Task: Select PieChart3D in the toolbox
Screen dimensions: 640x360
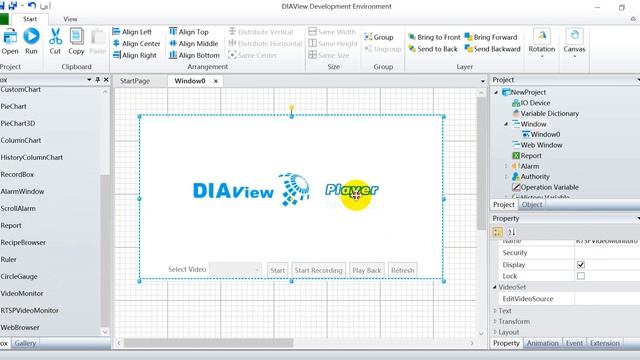Action: 18,123
